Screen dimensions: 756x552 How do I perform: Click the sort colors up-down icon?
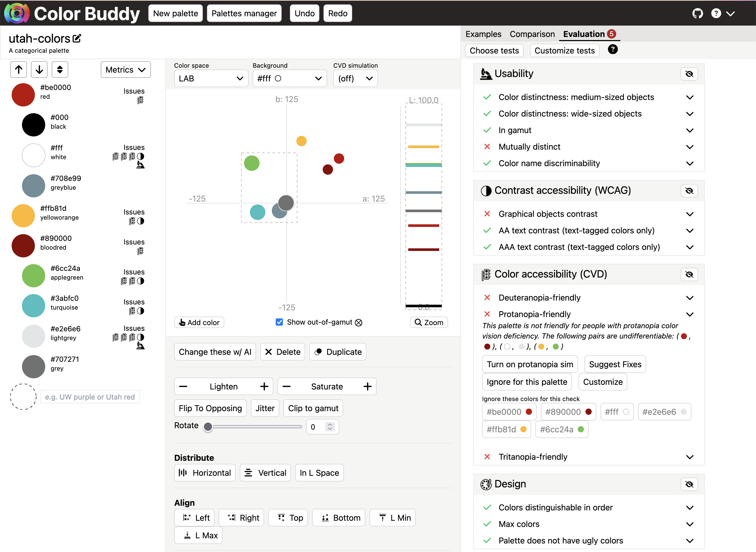point(60,70)
